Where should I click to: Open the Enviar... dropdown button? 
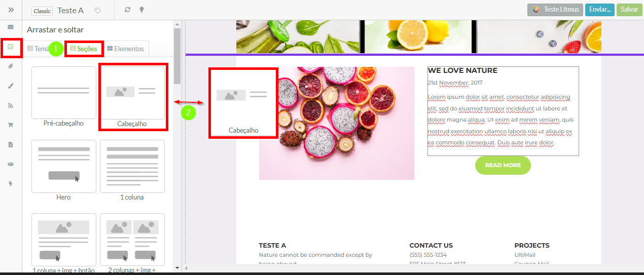[x=600, y=10]
